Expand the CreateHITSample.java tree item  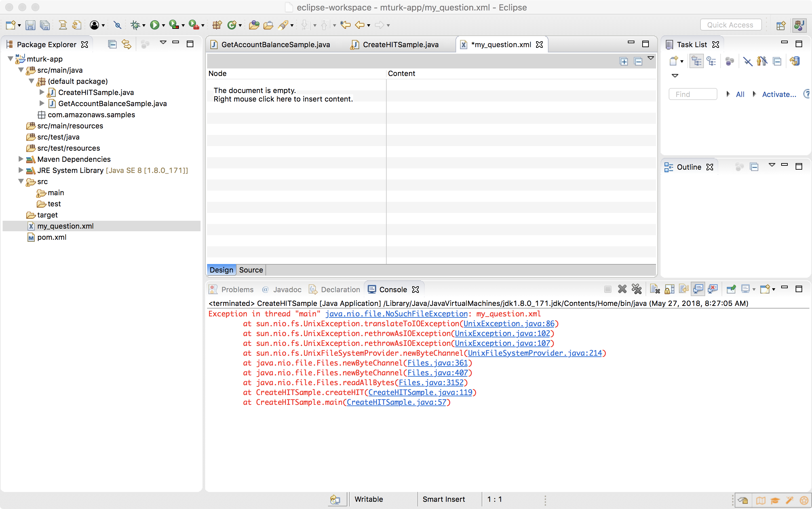42,92
